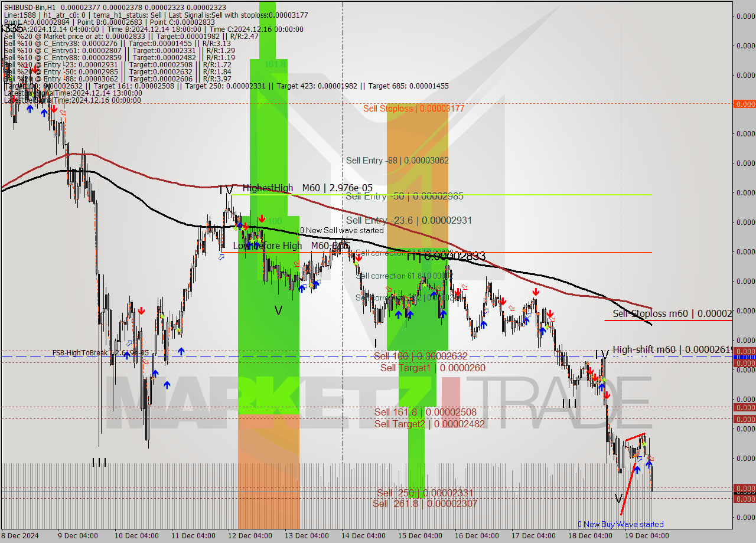Select the '19 Dec 04:00' time label
This screenshot has width=756, height=543.
[x=647, y=536]
